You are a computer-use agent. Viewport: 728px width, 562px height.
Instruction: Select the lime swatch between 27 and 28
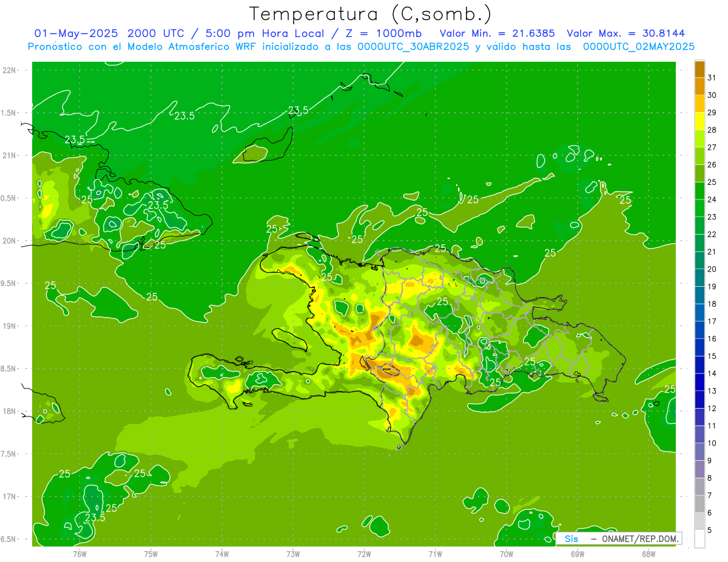(699, 139)
